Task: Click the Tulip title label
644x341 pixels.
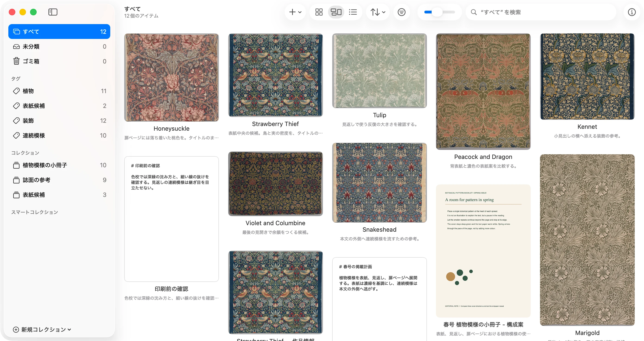Action: click(x=379, y=115)
